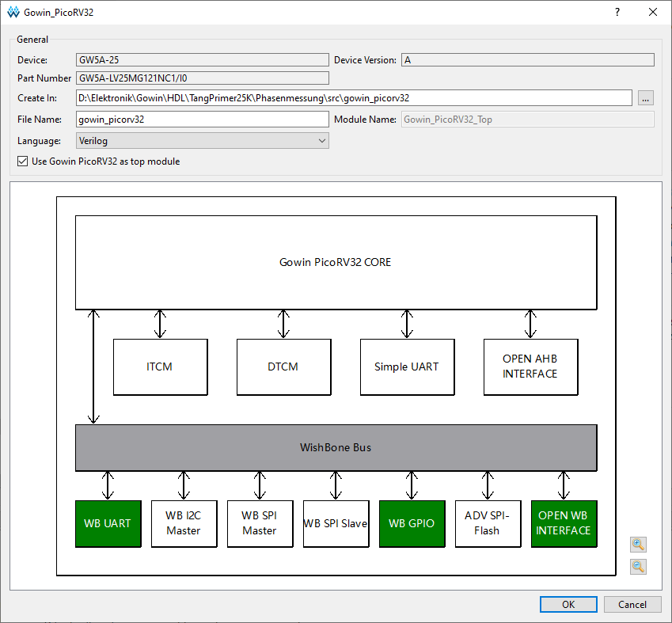The image size is (672, 623).
Task: Select the WB I2C Master block
Action: tap(184, 523)
